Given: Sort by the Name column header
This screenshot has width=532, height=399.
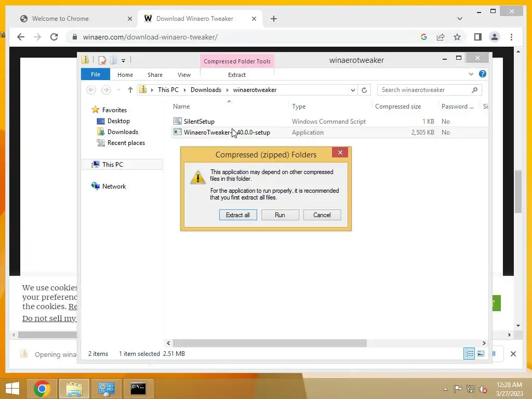Looking at the screenshot, I should pyautogui.click(x=181, y=107).
